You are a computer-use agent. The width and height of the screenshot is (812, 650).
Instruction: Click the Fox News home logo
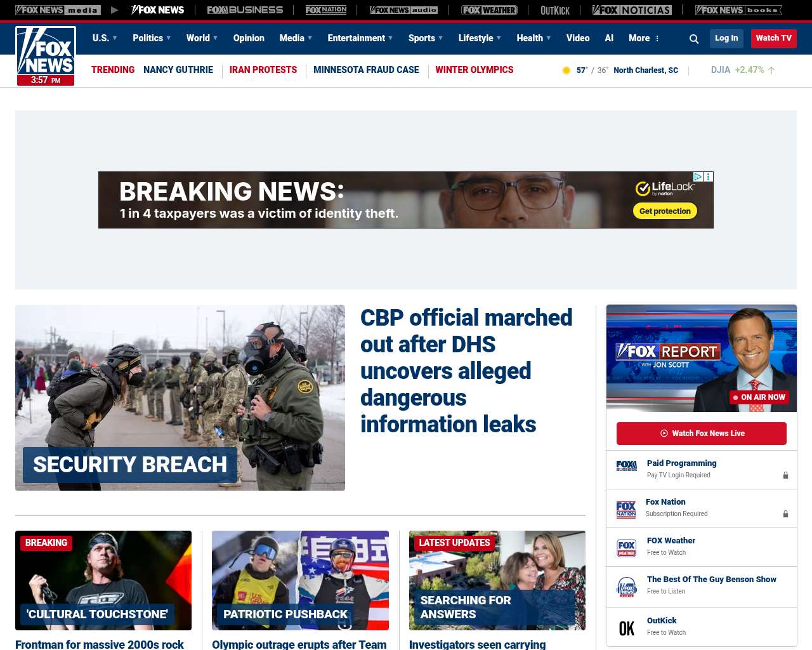pyautogui.click(x=46, y=56)
